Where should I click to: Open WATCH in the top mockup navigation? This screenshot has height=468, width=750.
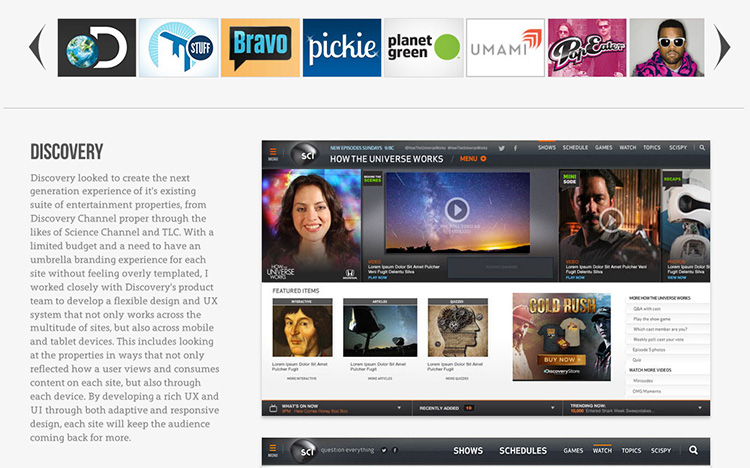coord(628,148)
